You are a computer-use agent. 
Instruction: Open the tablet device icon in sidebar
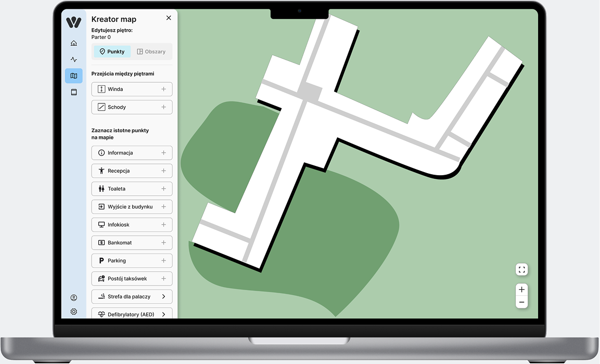click(73, 92)
